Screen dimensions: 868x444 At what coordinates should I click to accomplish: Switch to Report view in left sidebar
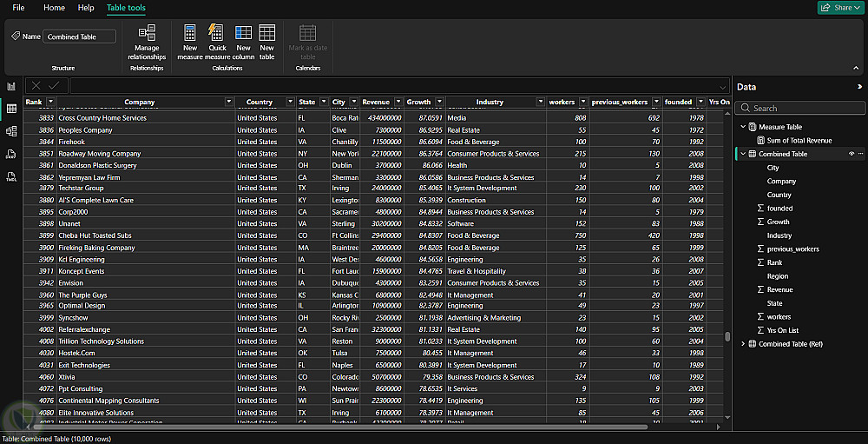(x=11, y=86)
